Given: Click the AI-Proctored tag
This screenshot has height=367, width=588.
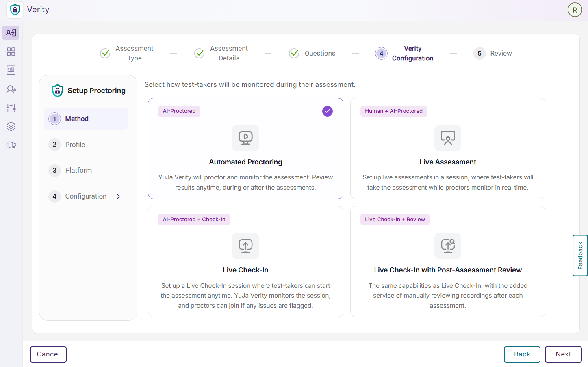Looking at the screenshot, I should [x=179, y=111].
